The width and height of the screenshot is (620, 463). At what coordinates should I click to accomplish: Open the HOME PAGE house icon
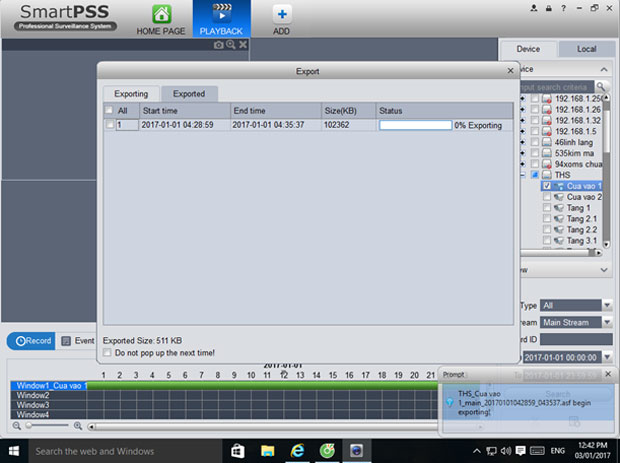161,14
